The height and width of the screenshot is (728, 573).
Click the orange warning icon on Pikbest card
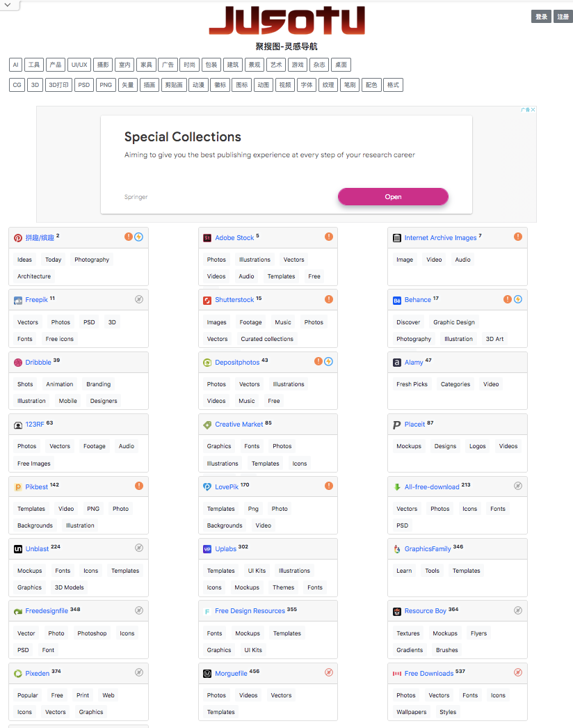click(138, 486)
